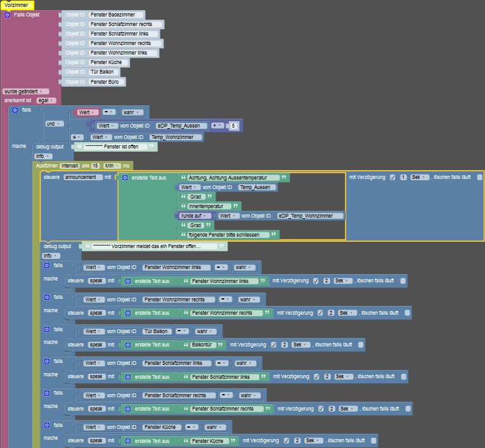The width and height of the screenshot is (485, 448).
Task: Click the eDP_Temp_Aussen object ID field
Action: [x=182, y=126]
